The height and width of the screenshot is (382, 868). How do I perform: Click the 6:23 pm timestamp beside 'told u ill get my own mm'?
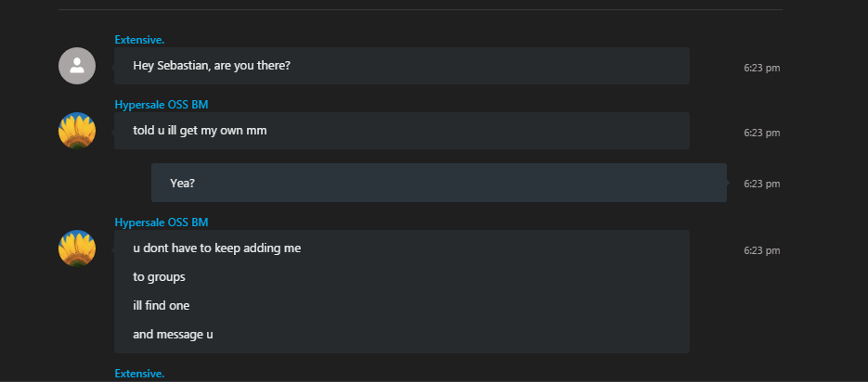[762, 133]
